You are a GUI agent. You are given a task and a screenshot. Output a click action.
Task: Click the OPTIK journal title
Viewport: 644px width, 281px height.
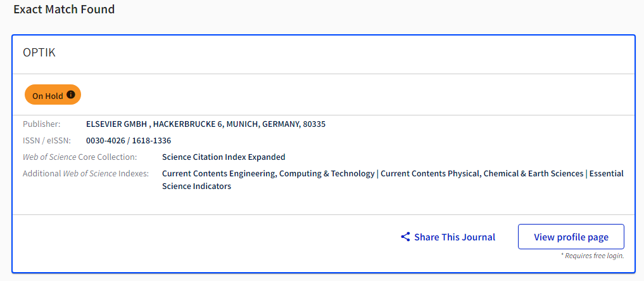coord(39,53)
